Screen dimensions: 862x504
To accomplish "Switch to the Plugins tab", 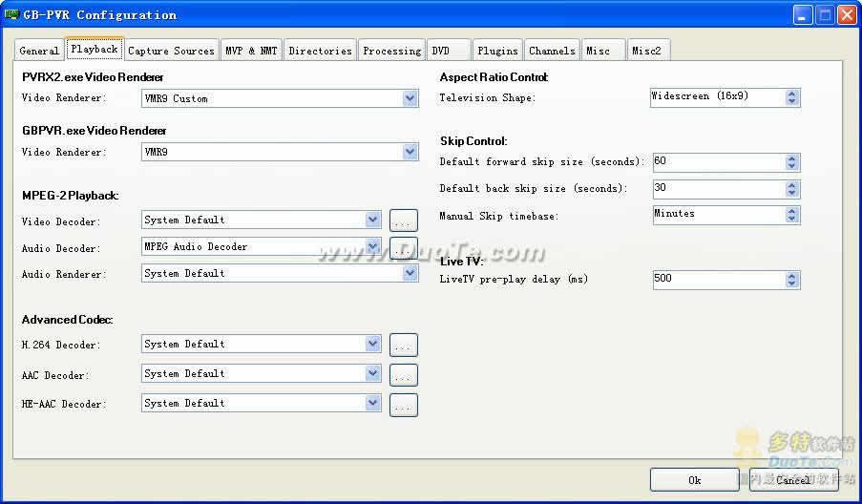I will (x=497, y=50).
